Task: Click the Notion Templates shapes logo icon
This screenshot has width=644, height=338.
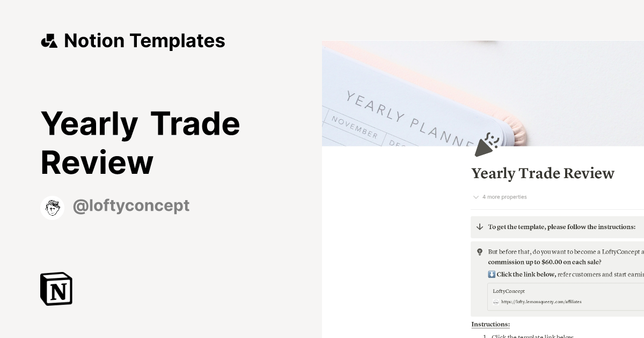Action: (49, 41)
